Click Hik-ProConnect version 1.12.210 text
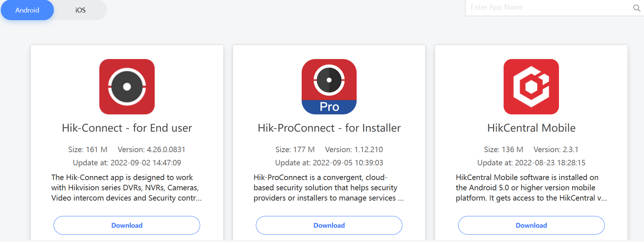The image size is (644, 242). tap(354, 150)
